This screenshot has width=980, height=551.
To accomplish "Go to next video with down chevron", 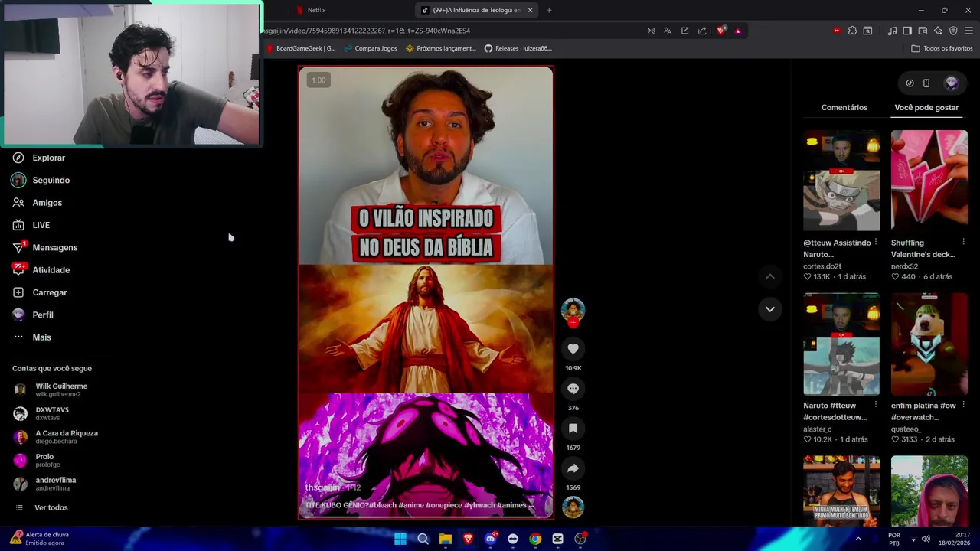I will click(770, 309).
